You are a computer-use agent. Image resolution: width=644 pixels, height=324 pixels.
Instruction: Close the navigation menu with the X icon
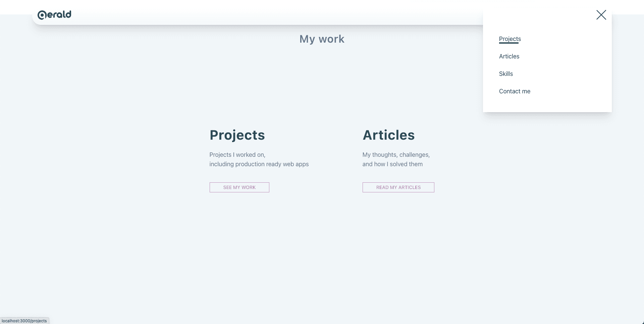(601, 15)
